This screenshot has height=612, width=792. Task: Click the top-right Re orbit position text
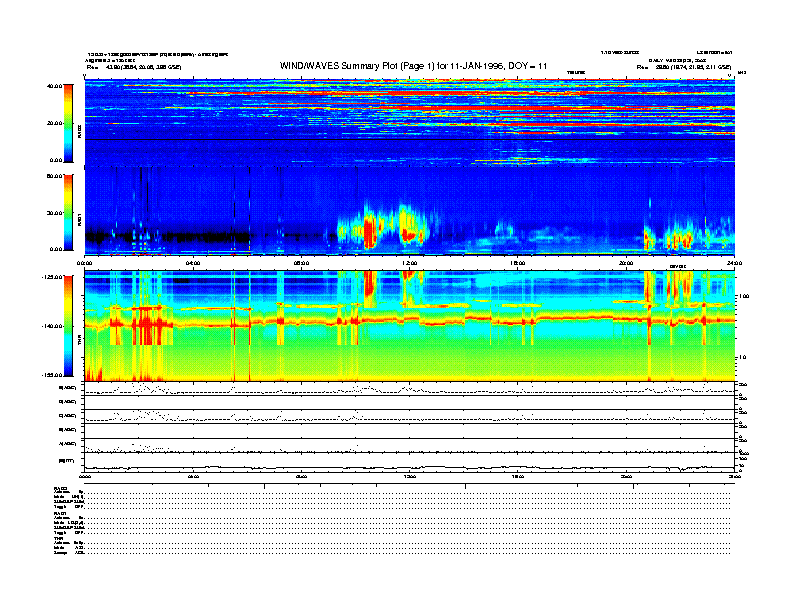[684, 67]
